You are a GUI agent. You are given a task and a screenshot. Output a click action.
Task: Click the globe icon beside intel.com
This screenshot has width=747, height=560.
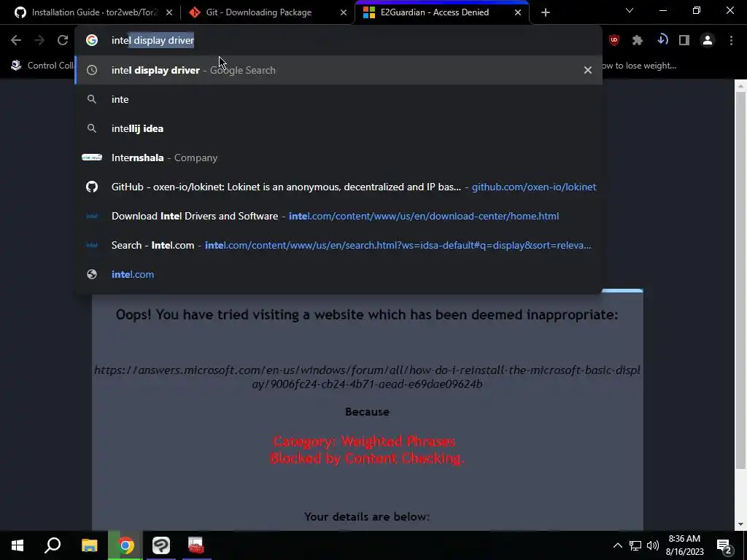point(92,274)
